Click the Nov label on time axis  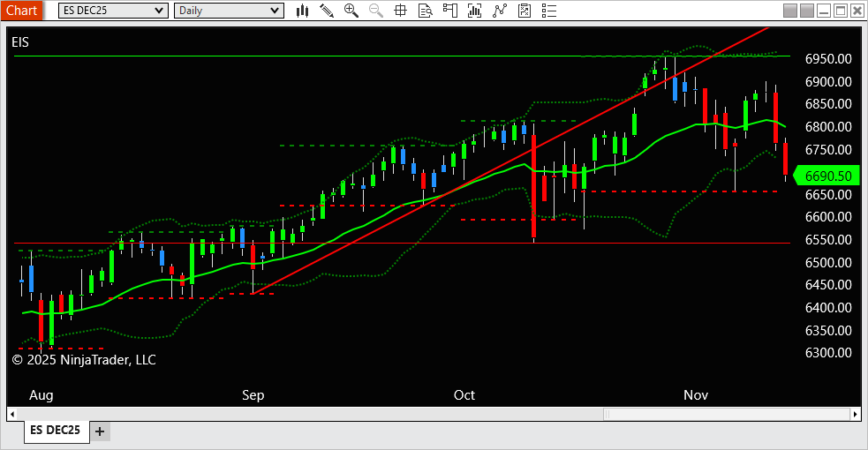696,395
